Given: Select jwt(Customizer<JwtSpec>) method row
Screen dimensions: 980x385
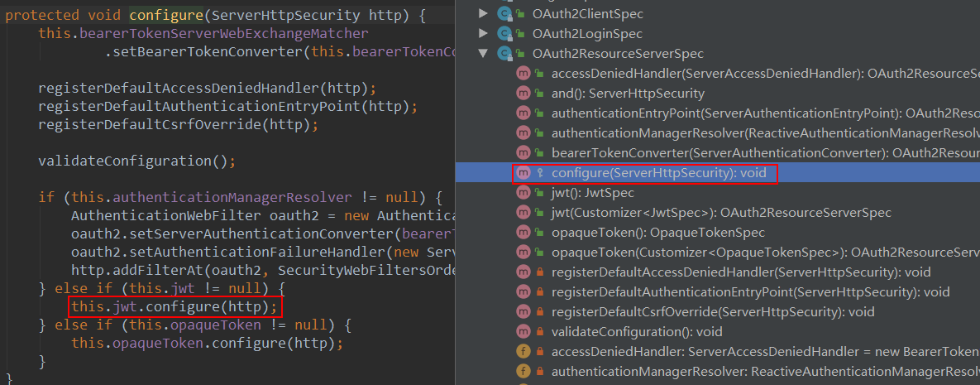Looking at the screenshot, I should (x=718, y=212).
